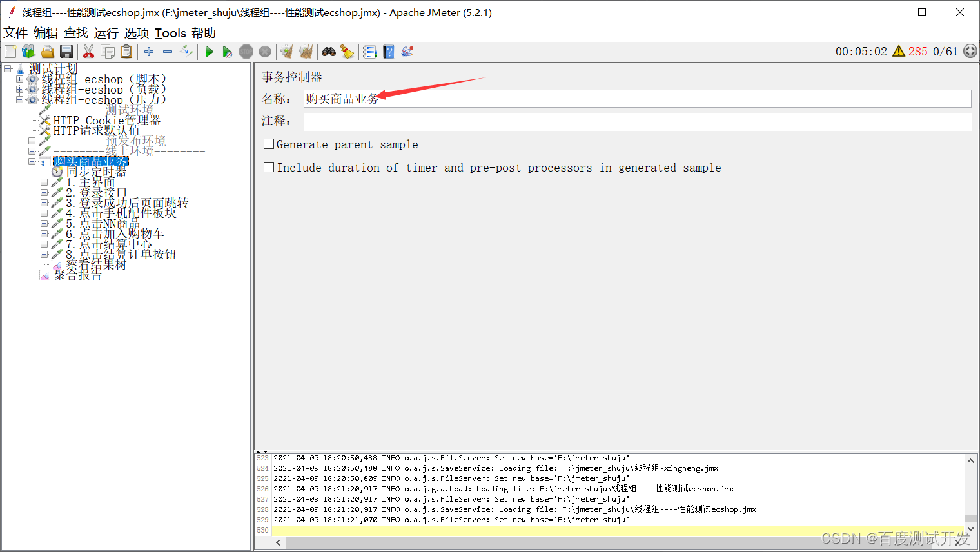
Task: Click the Open file folder icon
Action: coord(47,52)
